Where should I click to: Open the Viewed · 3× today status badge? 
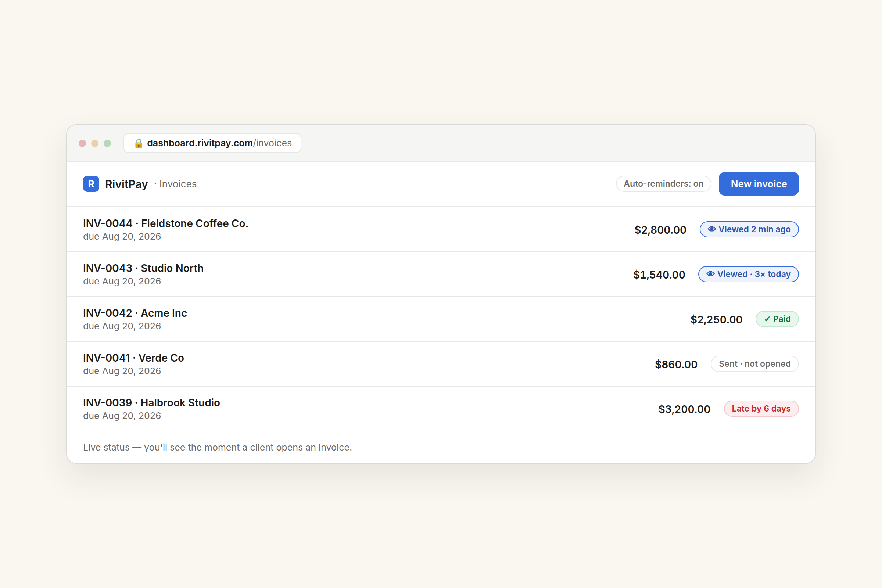[748, 274]
